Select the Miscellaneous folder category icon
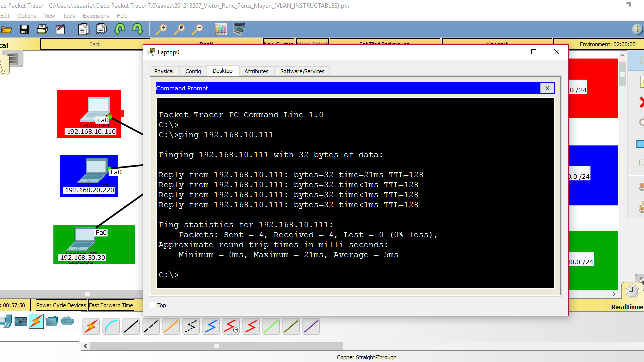644x362 pixels. tap(52, 321)
